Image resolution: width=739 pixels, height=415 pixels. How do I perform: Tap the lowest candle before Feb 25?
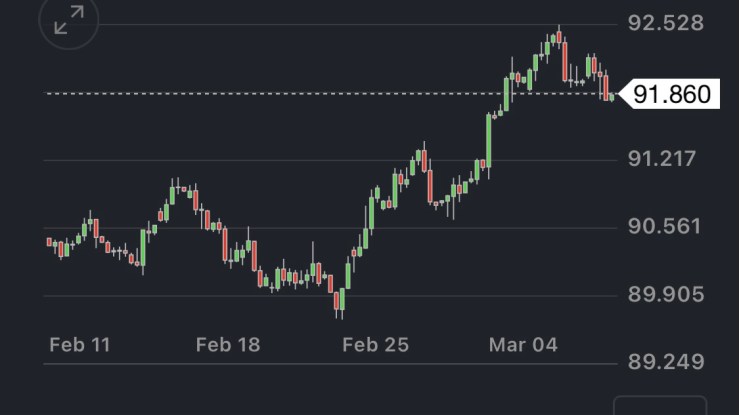pos(340,300)
